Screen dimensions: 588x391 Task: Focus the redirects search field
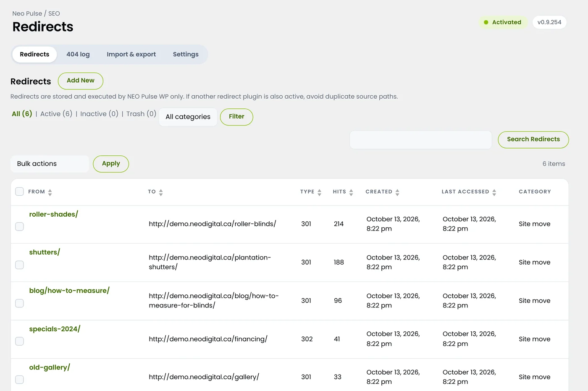[421, 139]
